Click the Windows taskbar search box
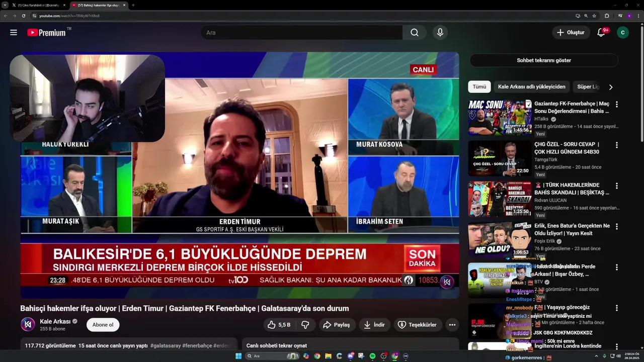The width and height of the screenshot is (644, 362). point(272,356)
